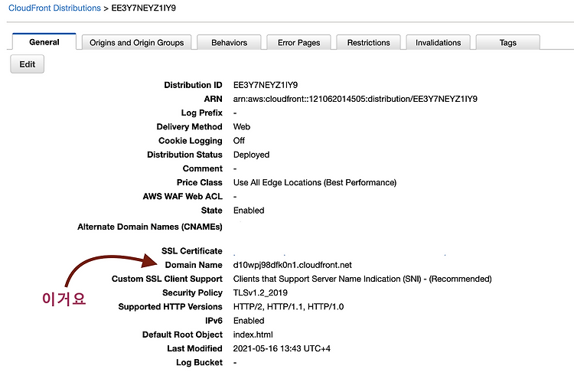Click the Security Policy value TLSv1.2_2019
574x392 pixels.
(x=260, y=292)
